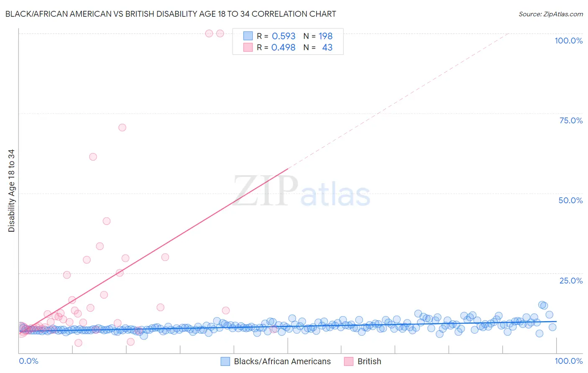
Task: Toggle the British legend label
Action: [369, 362]
